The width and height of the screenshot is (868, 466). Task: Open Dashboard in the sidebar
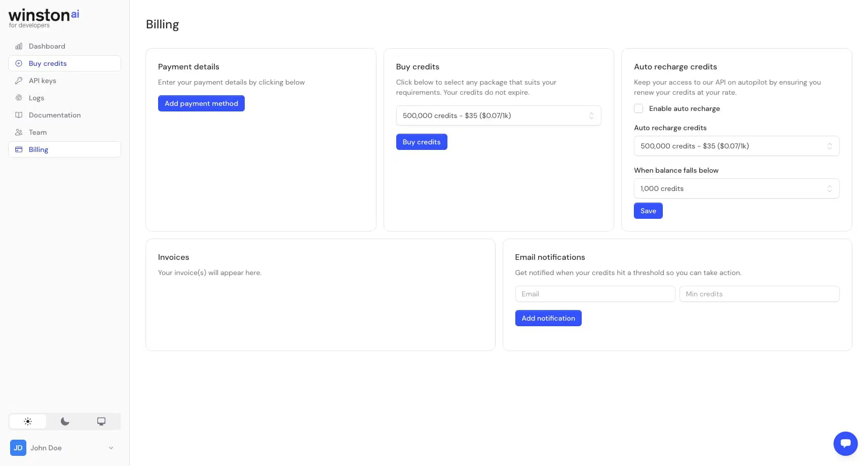(x=64, y=46)
